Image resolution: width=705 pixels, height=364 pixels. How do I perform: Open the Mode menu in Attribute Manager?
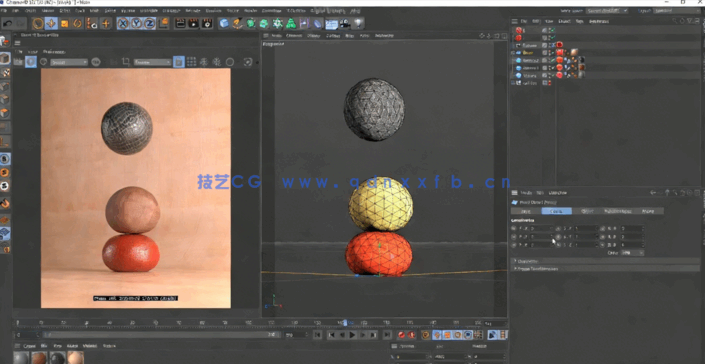point(526,192)
